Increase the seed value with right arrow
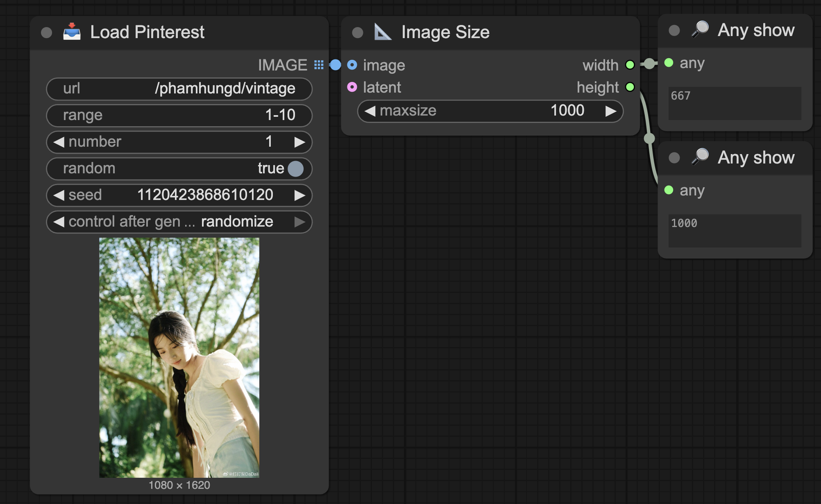821x504 pixels. [x=299, y=195]
